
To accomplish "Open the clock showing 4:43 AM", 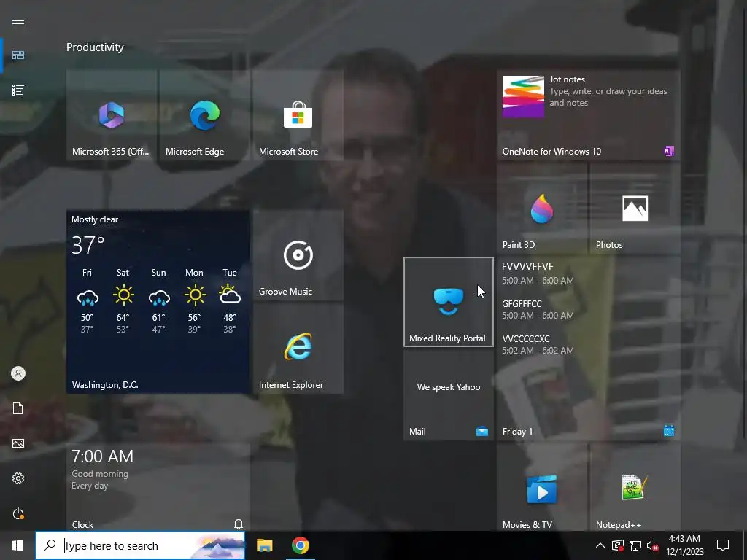I will pos(684,545).
